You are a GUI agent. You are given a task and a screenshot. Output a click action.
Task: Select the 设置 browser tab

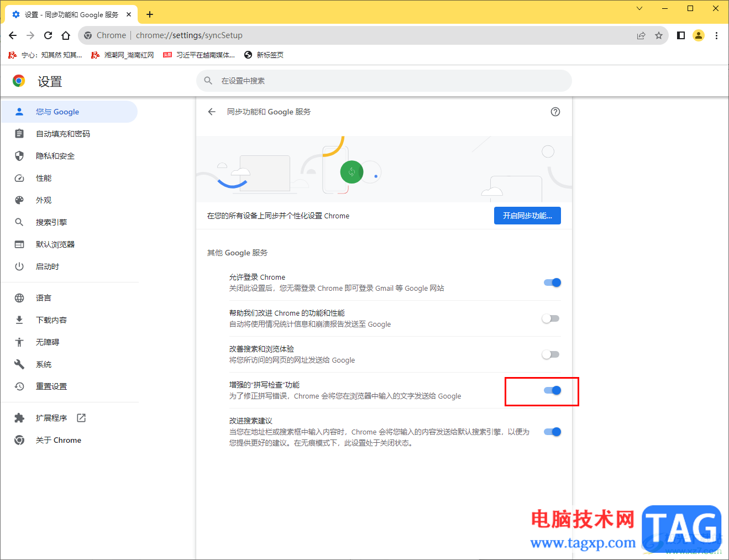(x=71, y=14)
